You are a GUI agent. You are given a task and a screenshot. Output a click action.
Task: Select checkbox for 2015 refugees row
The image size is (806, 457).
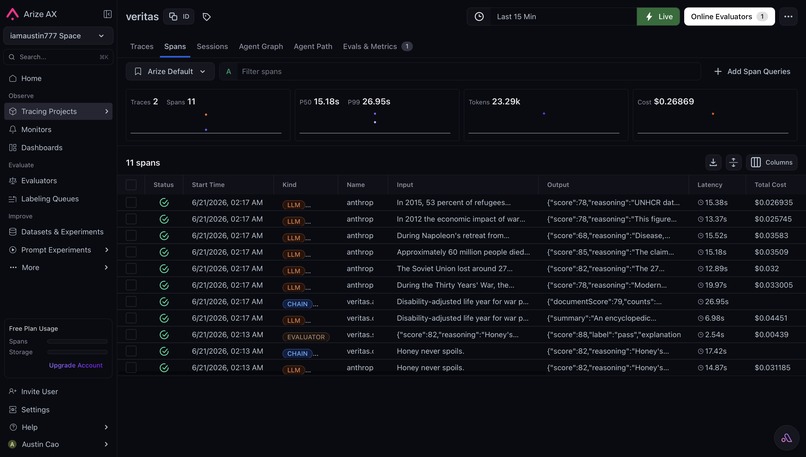[131, 203]
